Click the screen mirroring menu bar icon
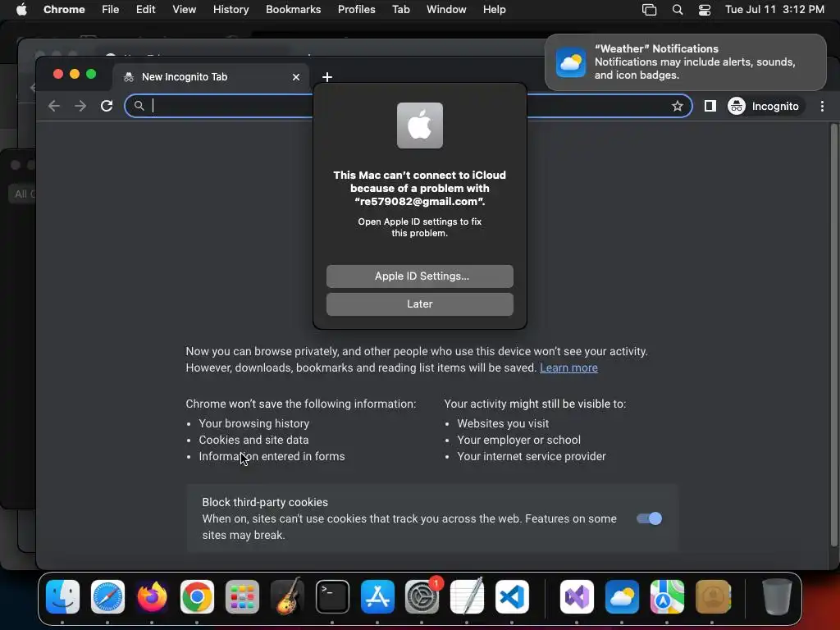Viewport: 840px width, 630px height. point(649,10)
